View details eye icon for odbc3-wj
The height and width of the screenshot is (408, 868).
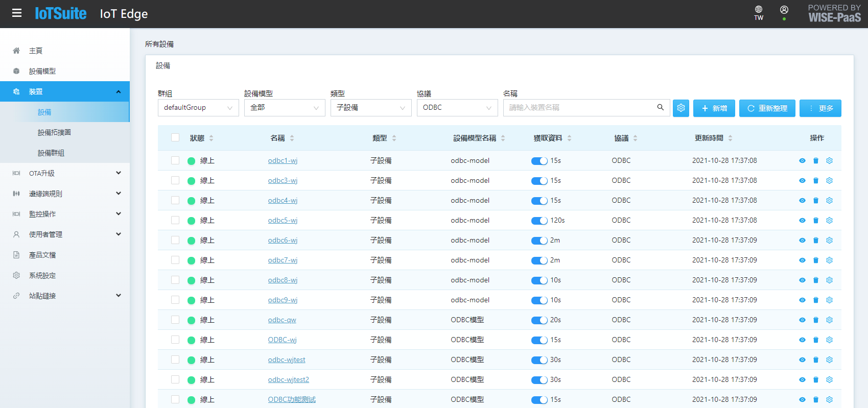[x=802, y=181]
